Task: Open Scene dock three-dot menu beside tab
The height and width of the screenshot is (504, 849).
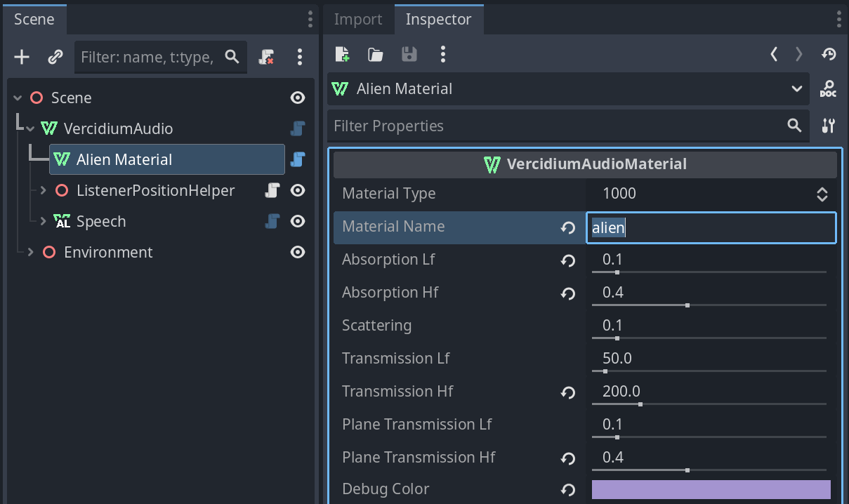Action: [310, 19]
